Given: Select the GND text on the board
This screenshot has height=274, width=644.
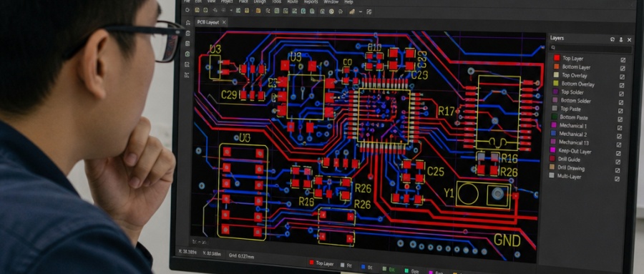Looking at the screenshot, I should 507,240.
